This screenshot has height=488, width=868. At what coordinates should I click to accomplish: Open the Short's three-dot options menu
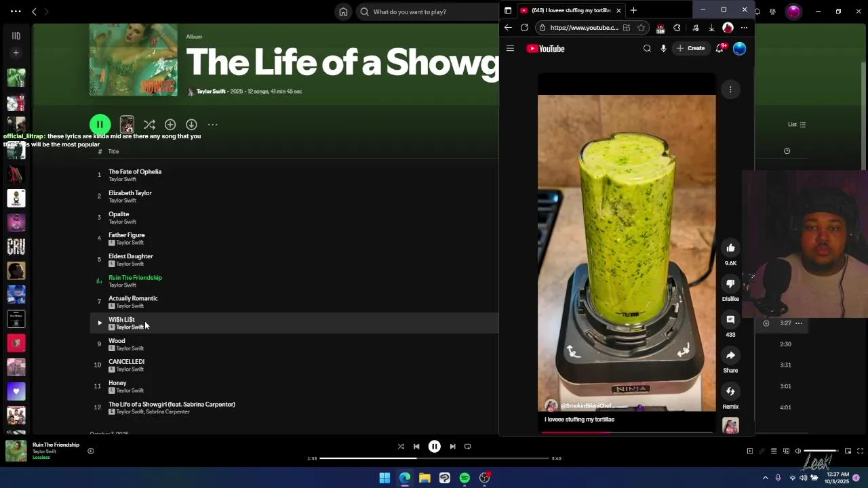click(730, 89)
